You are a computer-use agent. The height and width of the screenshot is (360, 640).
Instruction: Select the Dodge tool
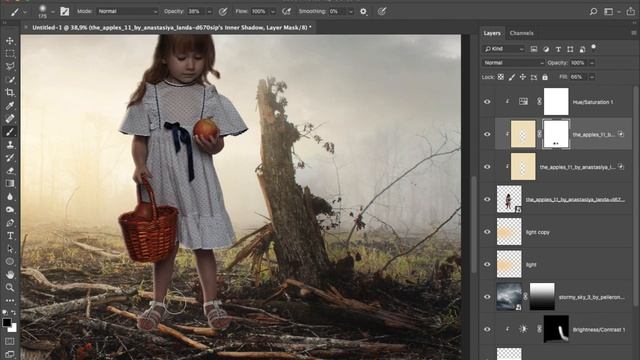click(10, 210)
